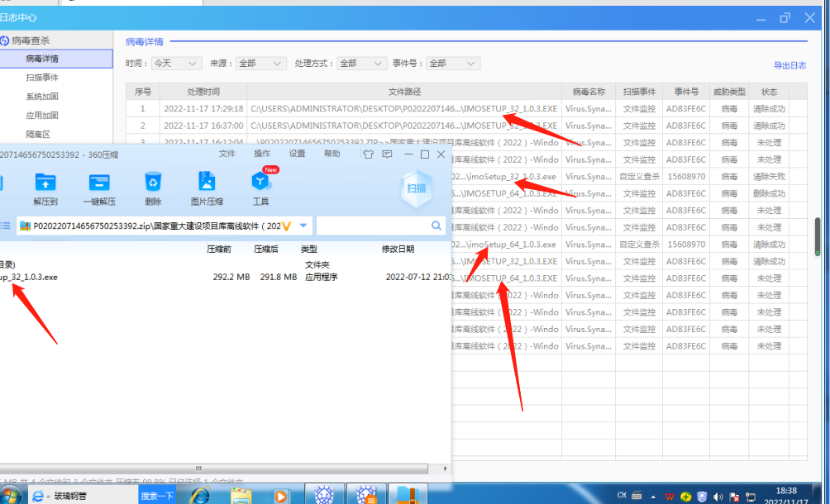The width and height of the screenshot is (830, 504).
Task: Click the 360压缩 archive icon on taskbar
Action: coord(408,496)
